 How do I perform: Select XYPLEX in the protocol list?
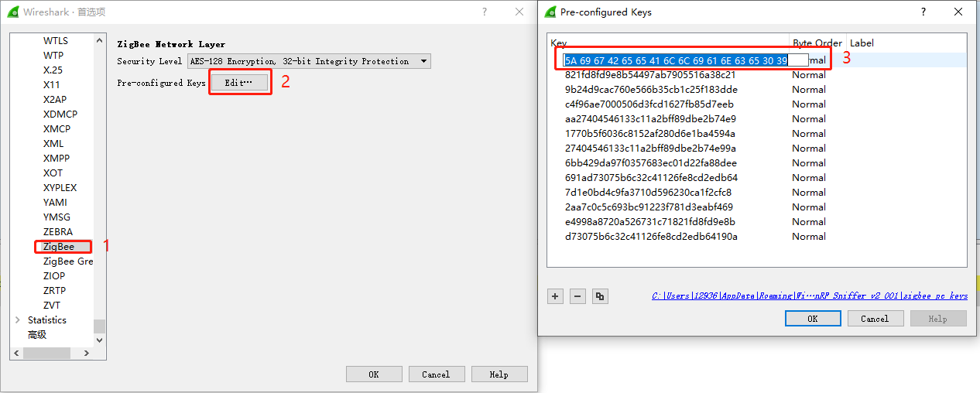(x=60, y=187)
